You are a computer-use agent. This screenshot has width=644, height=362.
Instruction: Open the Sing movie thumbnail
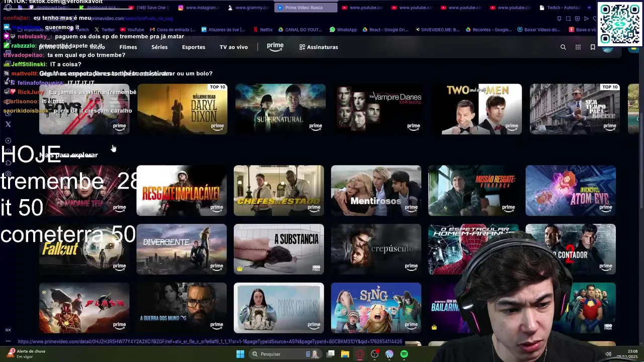click(376, 308)
